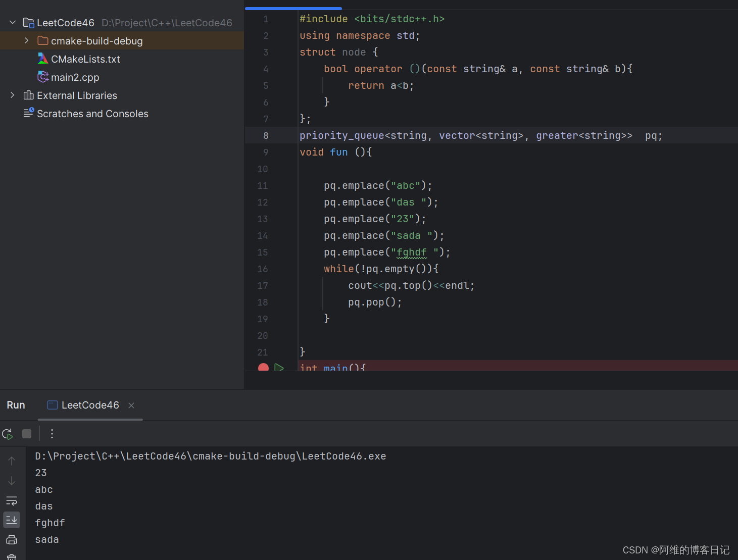Click the External Libraries icon

29,95
